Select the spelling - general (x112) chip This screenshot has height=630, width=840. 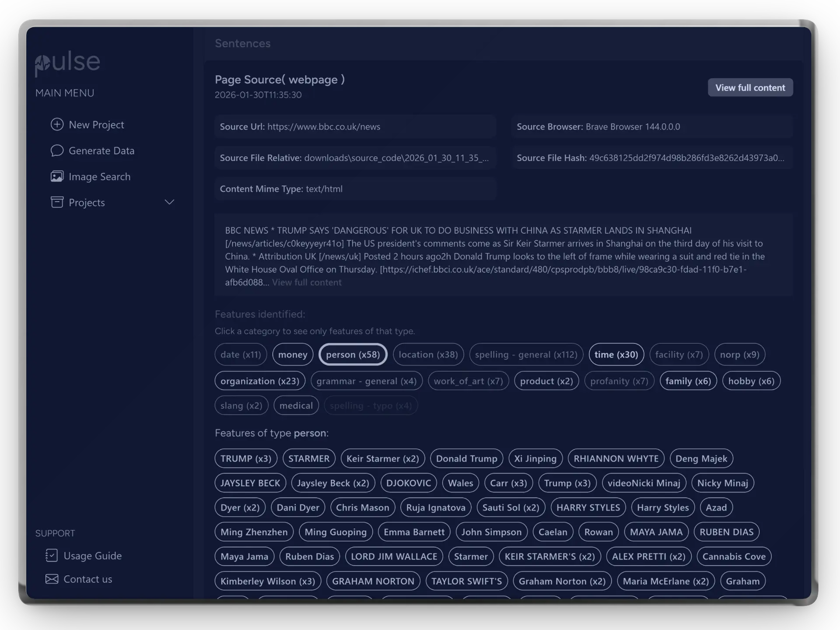click(x=526, y=354)
